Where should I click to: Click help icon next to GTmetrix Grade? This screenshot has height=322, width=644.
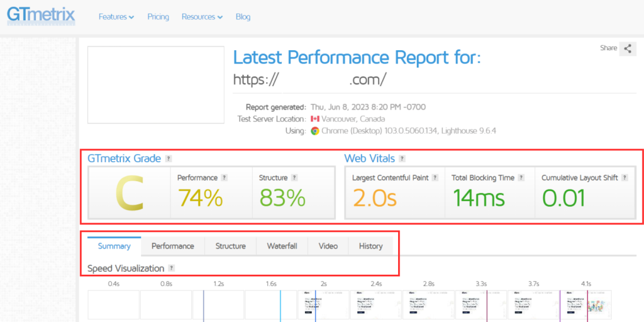pos(168,158)
